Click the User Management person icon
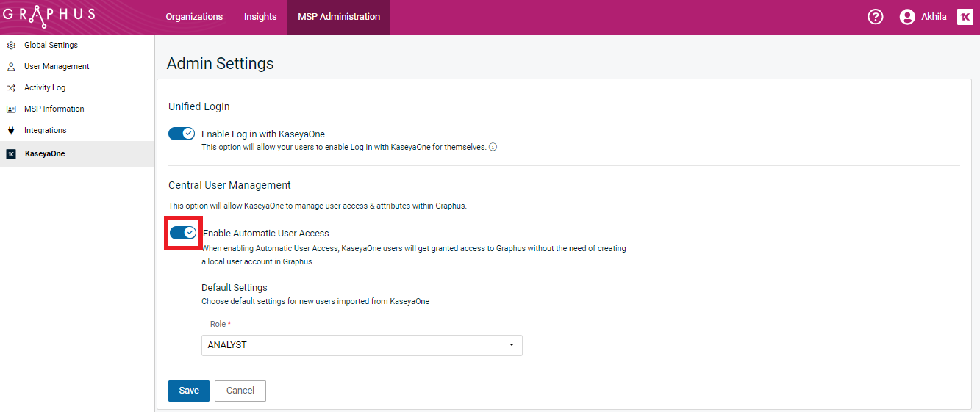 [11, 67]
